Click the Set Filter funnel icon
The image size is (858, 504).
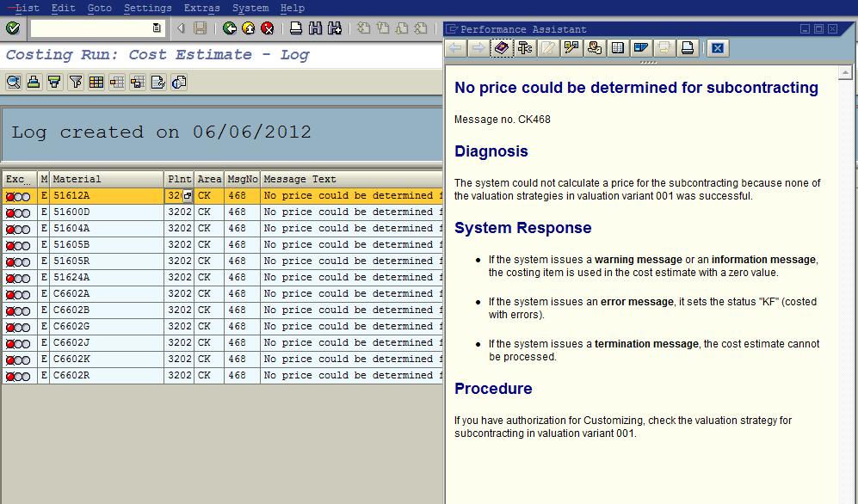click(x=76, y=82)
